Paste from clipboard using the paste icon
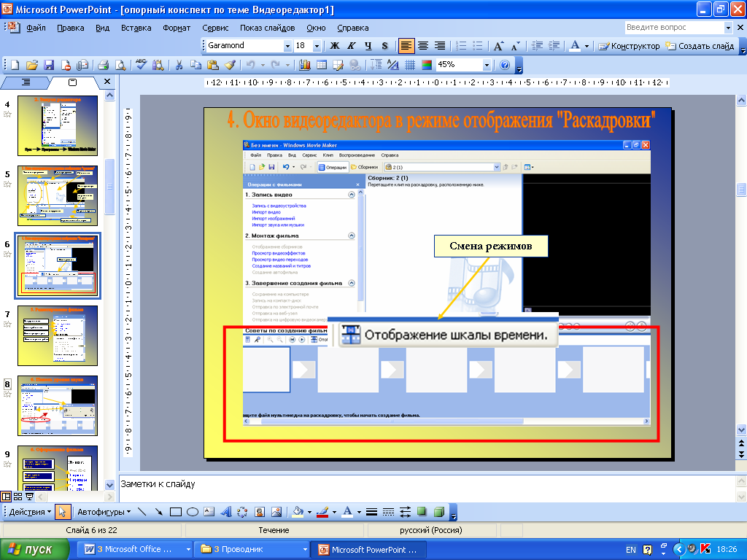747x560 pixels. pyautogui.click(x=213, y=65)
